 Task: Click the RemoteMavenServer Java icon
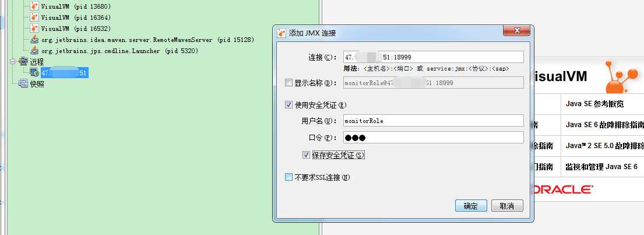click(35, 40)
